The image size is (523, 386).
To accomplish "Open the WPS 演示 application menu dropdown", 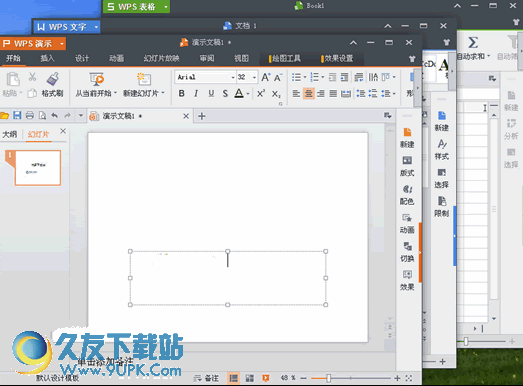I will pos(62,44).
